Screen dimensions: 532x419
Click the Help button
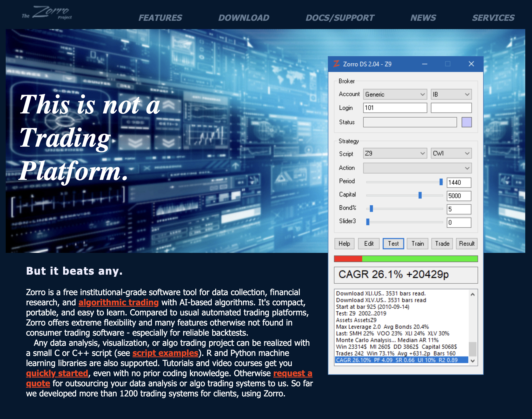(x=344, y=244)
